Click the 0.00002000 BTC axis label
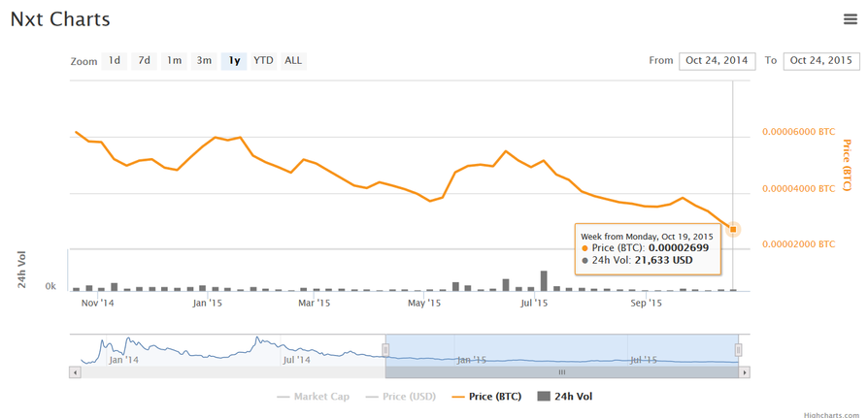The height and width of the screenshot is (418, 868). point(798,244)
